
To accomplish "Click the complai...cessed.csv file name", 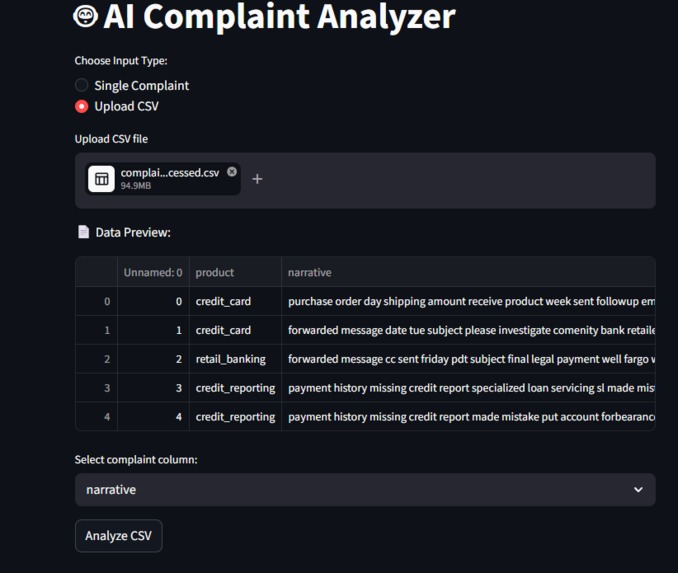I will click(170, 173).
